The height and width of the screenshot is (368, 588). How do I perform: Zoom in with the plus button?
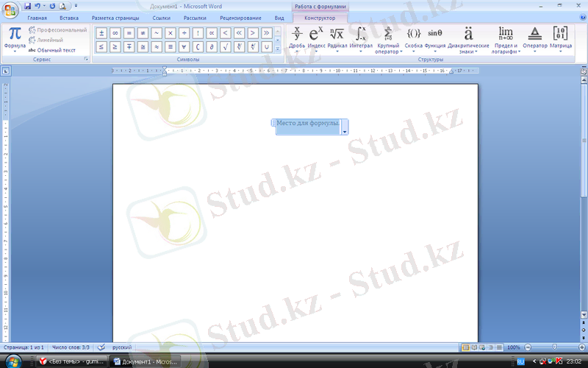(581, 347)
